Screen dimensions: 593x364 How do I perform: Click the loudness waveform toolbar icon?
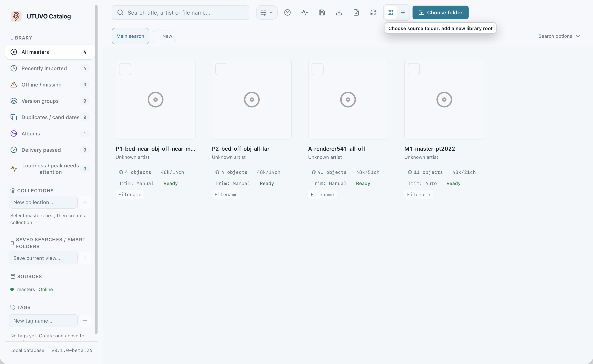tap(305, 12)
